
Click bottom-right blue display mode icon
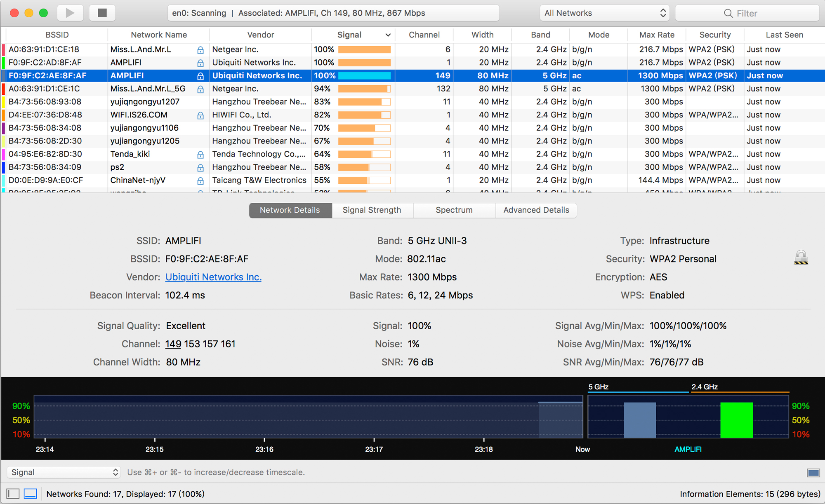click(x=813, y=472)
